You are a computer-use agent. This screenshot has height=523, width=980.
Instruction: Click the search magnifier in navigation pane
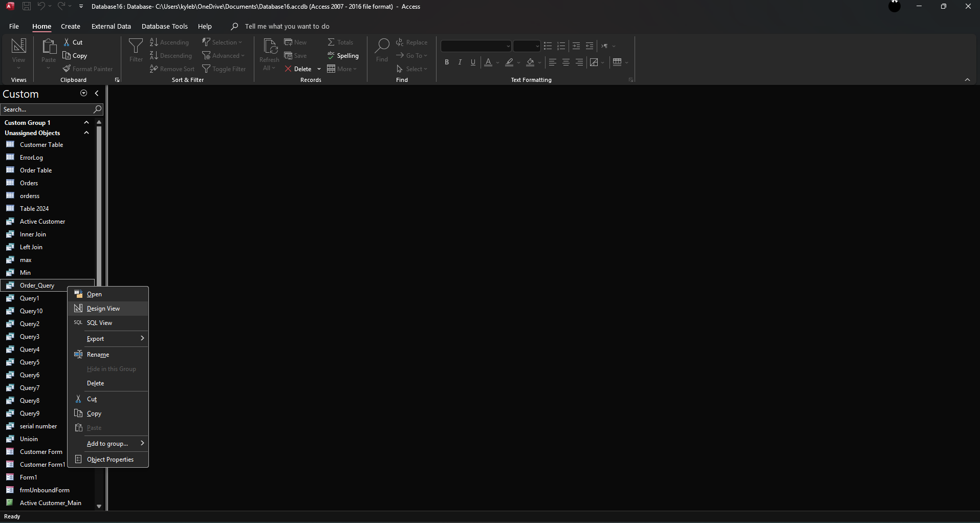pyautogui.click(x=98, y=109)
